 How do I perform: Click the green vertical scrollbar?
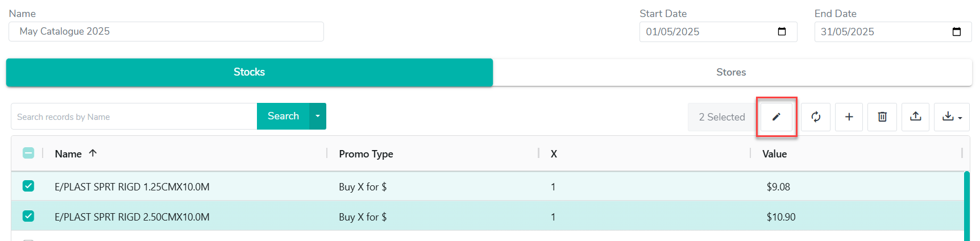967,206
